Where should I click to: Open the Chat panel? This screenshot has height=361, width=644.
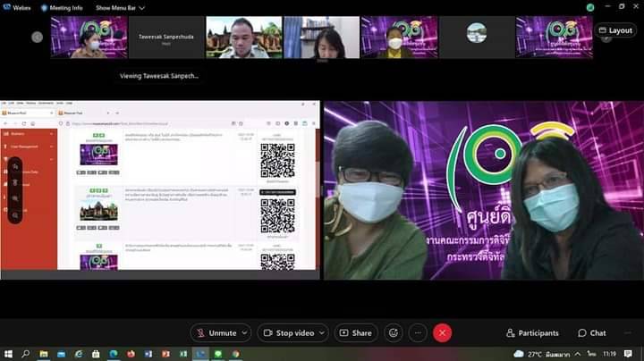[592, 332]
